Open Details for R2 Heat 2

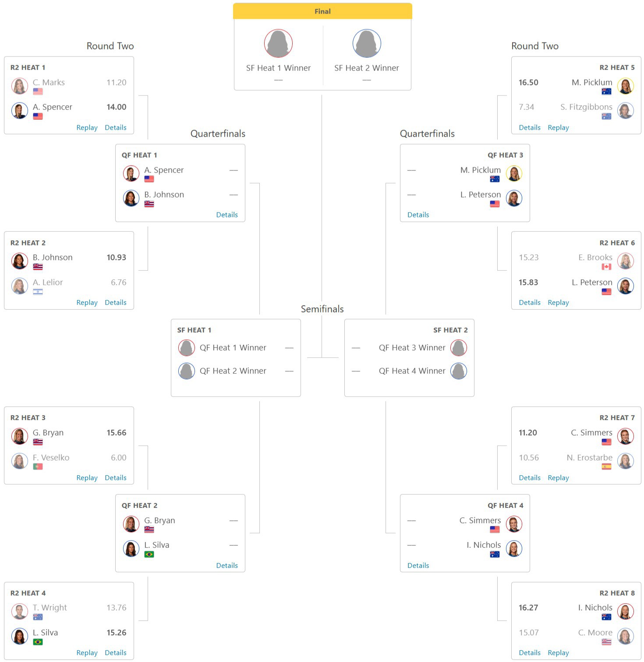coord(116,302)
